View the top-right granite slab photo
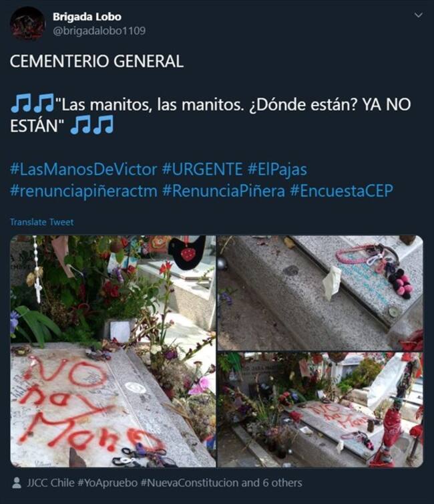The image size is (434, 504). 320,293
